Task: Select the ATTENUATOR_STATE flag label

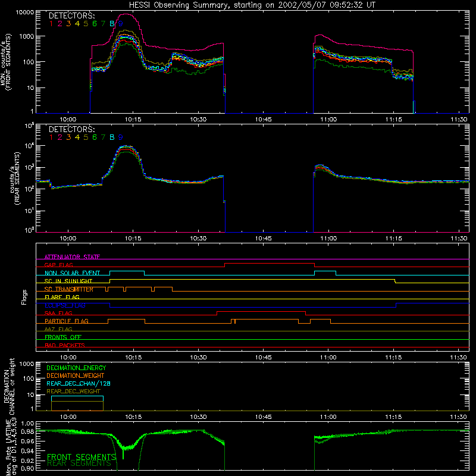Action: pos(72,257)
